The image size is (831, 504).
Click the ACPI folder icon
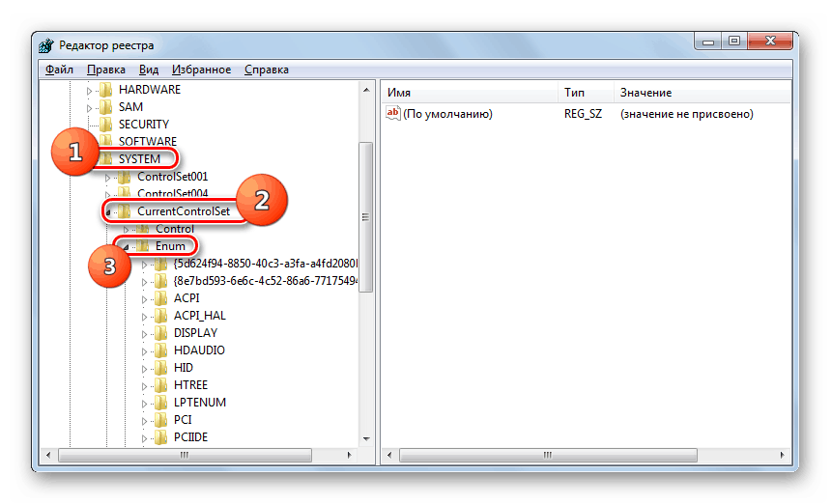pyautogui.click(x=161, y=298)
